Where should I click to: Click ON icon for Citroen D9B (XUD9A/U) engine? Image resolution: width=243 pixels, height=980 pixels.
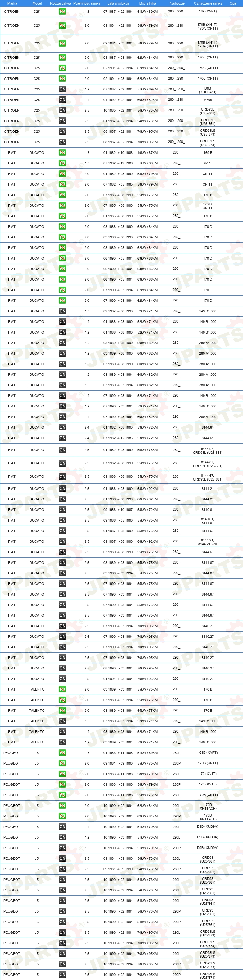(62, 89)
